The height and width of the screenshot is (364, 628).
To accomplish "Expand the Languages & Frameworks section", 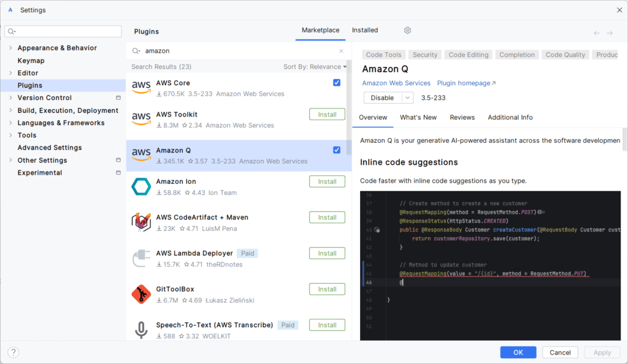I will [10, 123].
